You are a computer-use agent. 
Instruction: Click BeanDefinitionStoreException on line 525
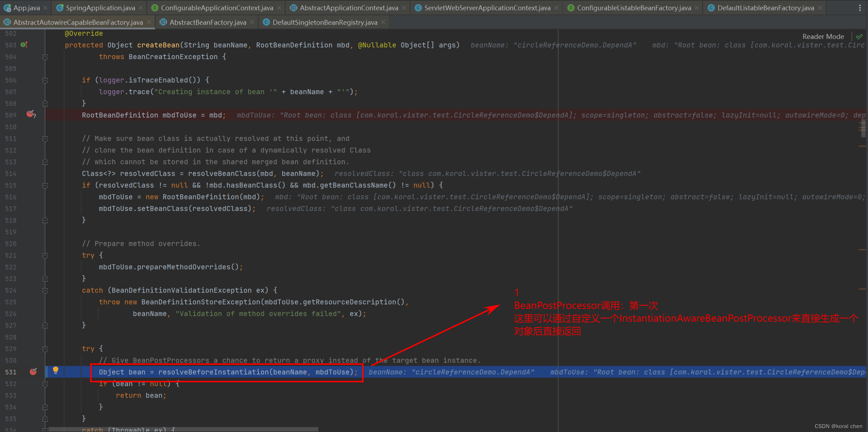(x=201, y=302)
